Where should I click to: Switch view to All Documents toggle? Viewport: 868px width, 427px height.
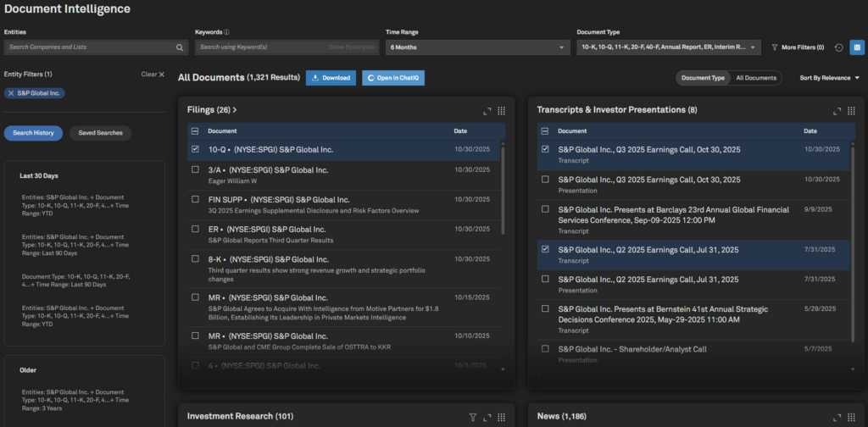click(x=755, y=78)
